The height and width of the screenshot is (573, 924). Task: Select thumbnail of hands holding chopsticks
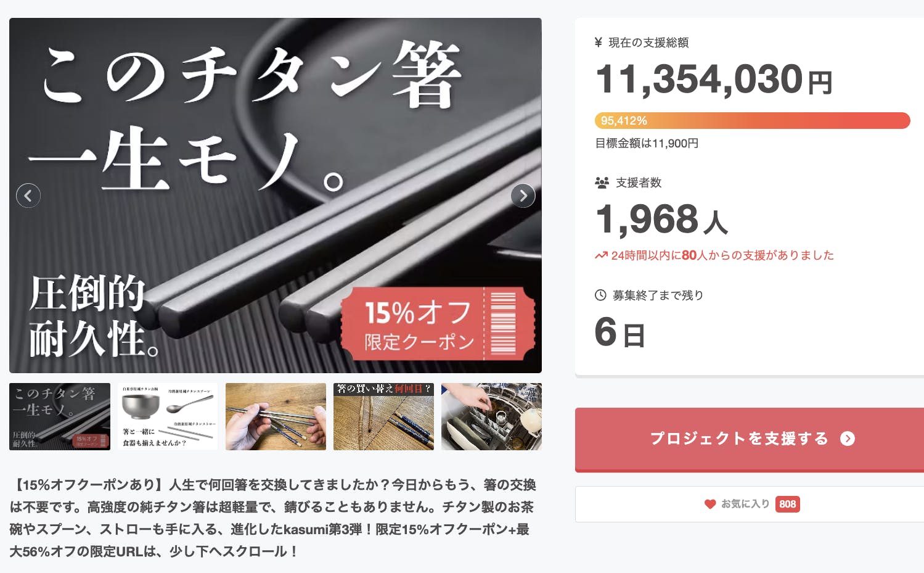coord(276,416)
